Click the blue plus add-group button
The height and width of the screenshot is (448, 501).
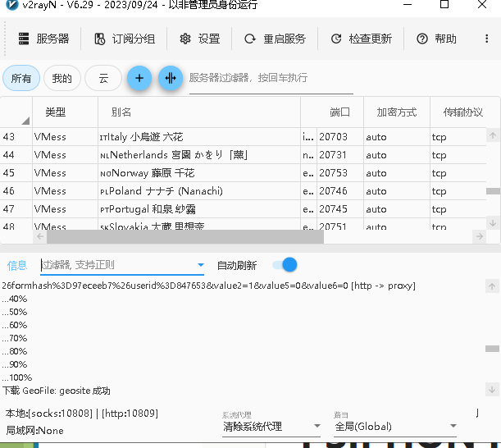(139, 78)
